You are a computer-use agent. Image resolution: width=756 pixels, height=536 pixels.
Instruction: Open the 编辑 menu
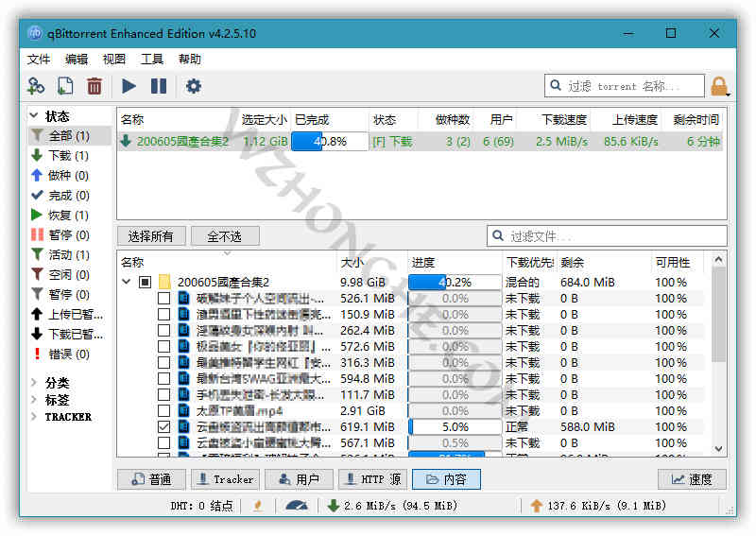[x=77, y=60]
